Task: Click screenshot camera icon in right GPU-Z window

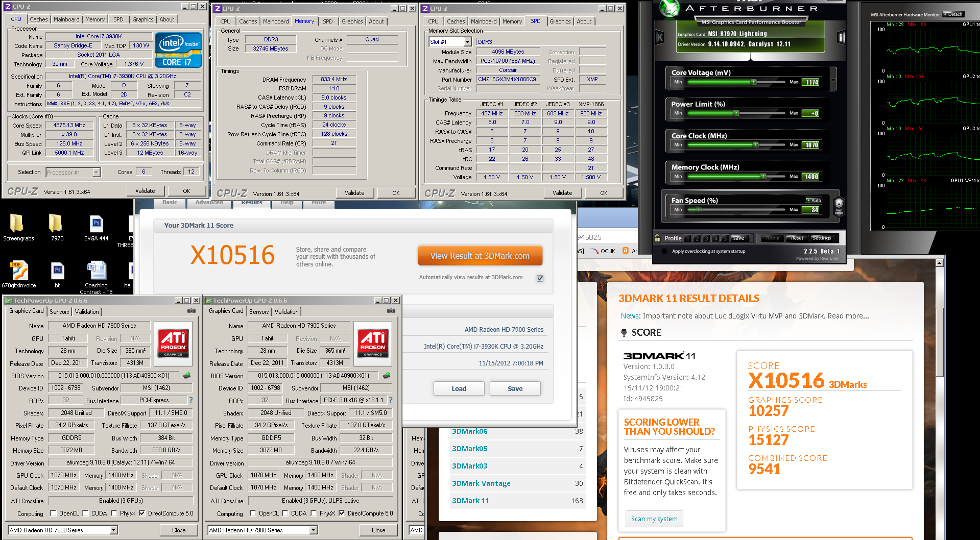Action: [391, 311]
